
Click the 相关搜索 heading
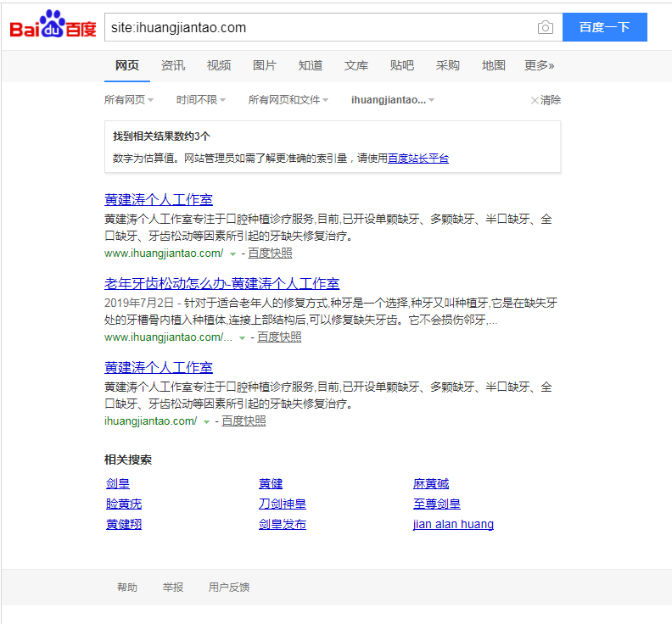[128, 460]
